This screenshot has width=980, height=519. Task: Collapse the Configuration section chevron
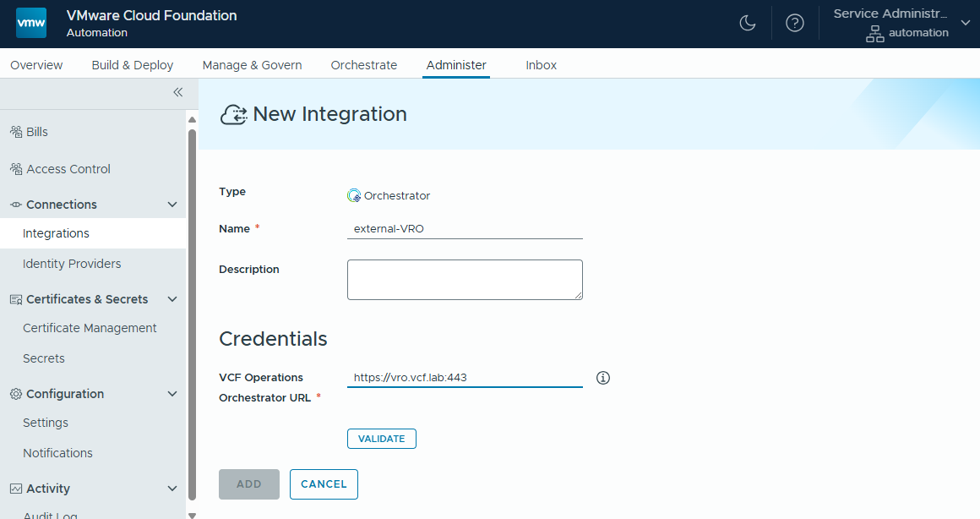[172, 394]
